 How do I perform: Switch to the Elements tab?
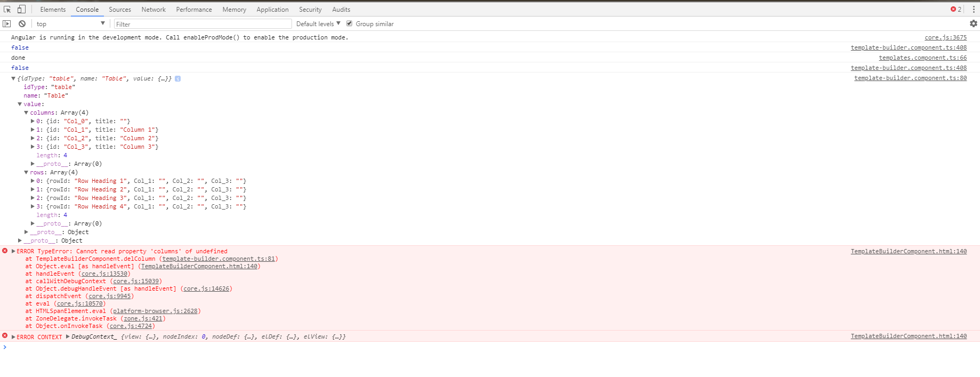point(53,9)
